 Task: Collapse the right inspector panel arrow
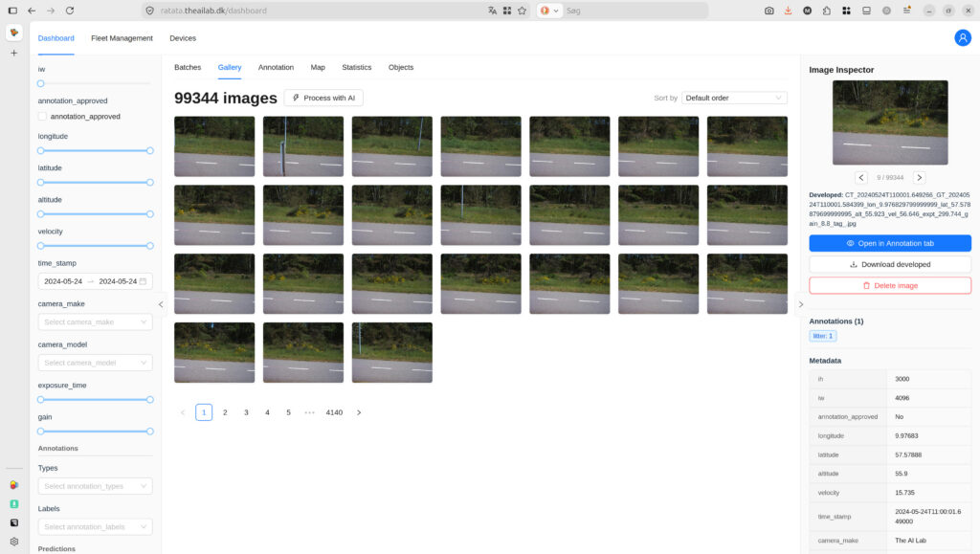(x=801, y=304)
